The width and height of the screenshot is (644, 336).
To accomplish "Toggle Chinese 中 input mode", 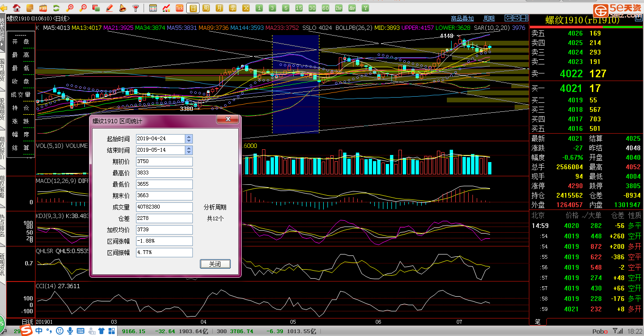I will (x=39, y=331).
